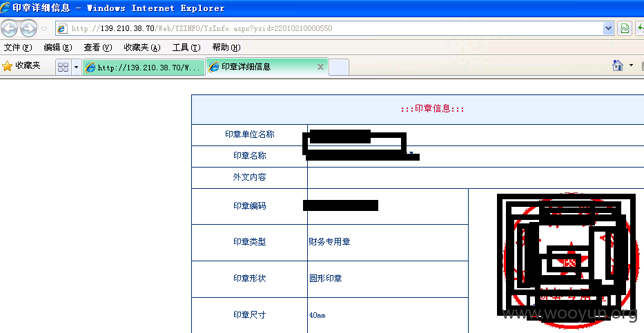Go back with the browser Back arrow
This screenshot has width=644, height=333.
[9, 28]
